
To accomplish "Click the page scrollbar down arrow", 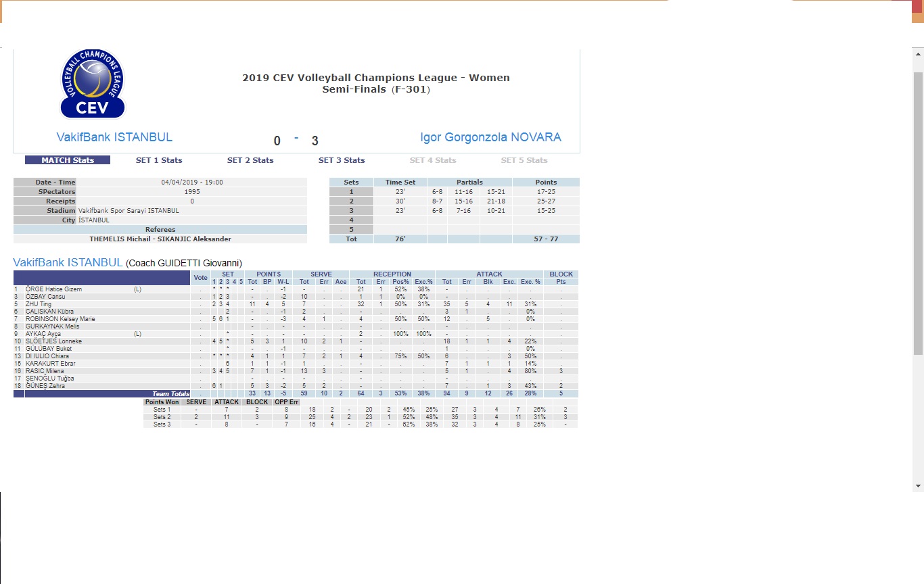I will [x=918, y=486].
